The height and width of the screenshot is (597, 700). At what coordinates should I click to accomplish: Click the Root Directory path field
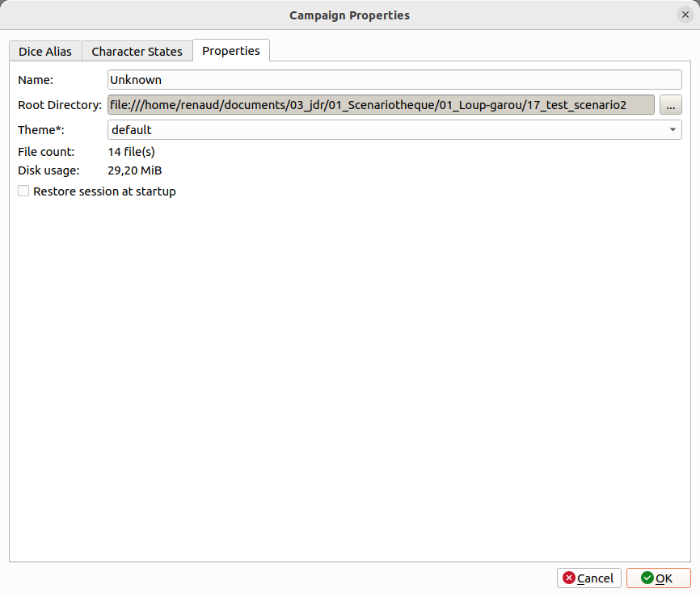point(380,105)
